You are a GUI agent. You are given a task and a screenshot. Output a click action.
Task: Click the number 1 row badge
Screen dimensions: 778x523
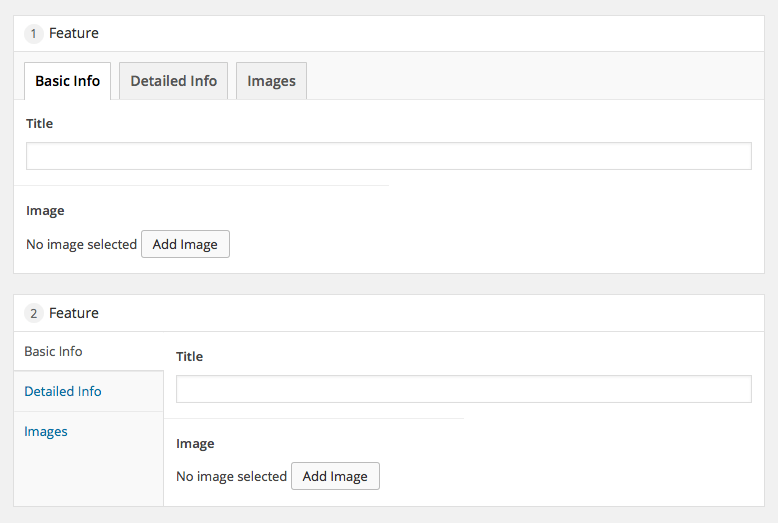(x=34, y=34)
